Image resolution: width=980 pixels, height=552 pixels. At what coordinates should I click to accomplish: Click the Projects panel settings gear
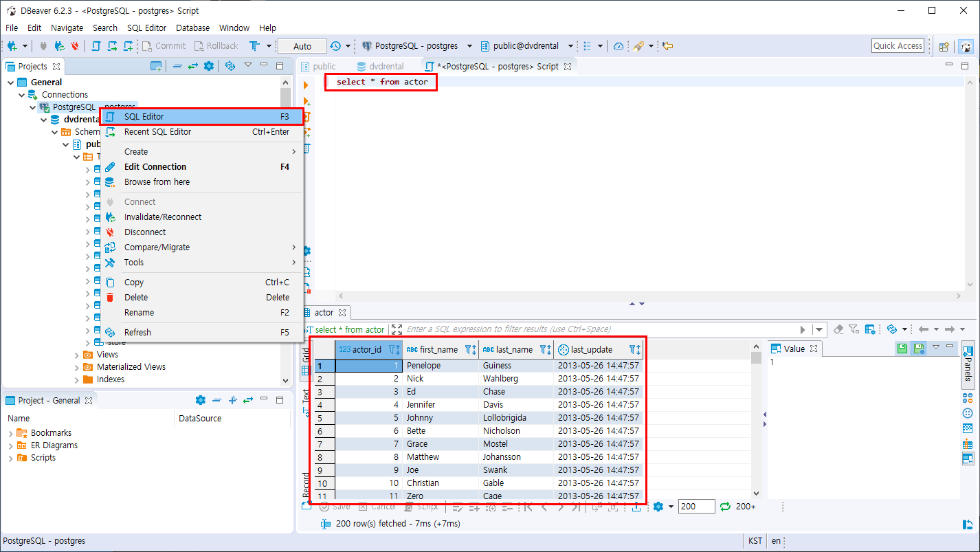pos(209,66)
